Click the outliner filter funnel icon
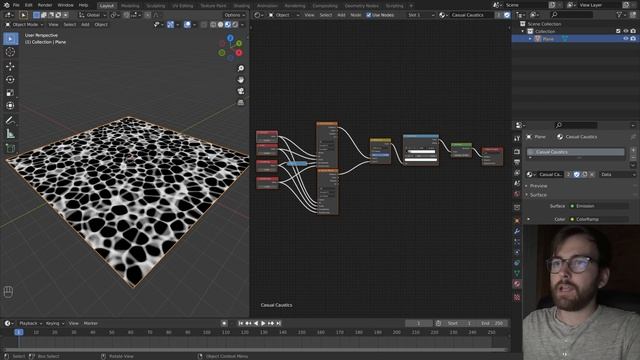The width and height of the screenshot is (640, 360). pos(619,15)
